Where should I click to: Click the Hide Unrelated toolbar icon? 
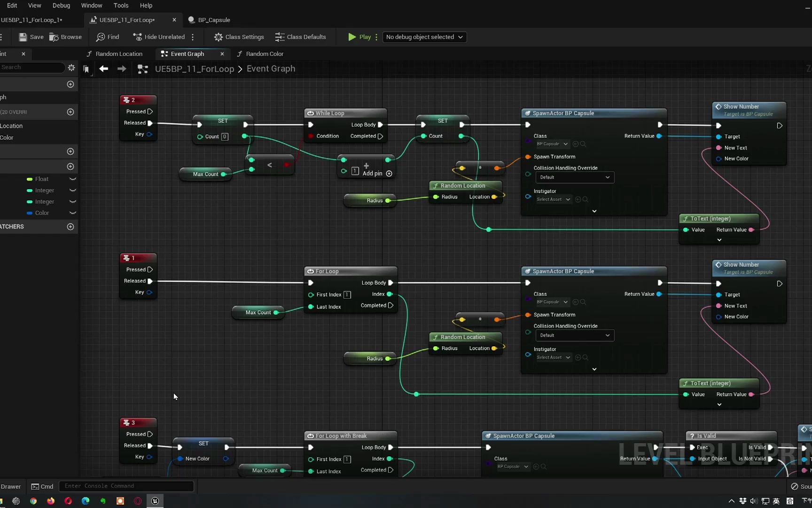click(x=137, y=37)
